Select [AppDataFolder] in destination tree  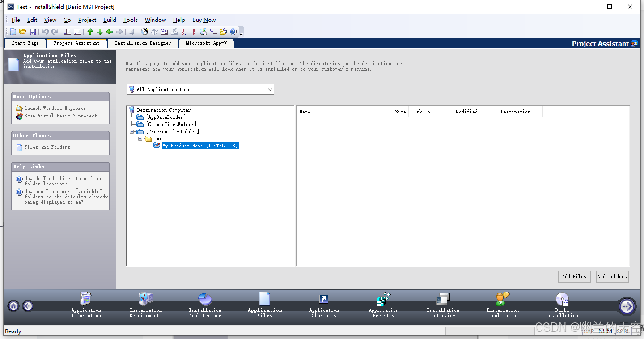tap(165, 117)
